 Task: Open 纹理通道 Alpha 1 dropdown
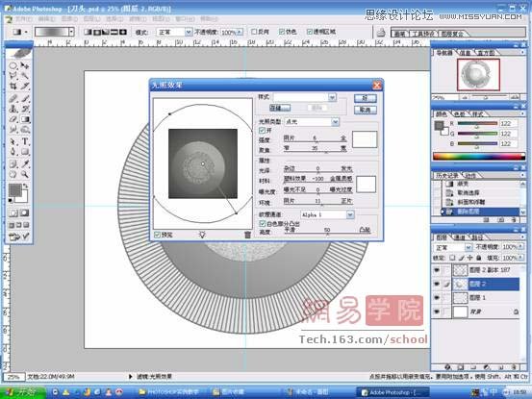pos(350,214)
